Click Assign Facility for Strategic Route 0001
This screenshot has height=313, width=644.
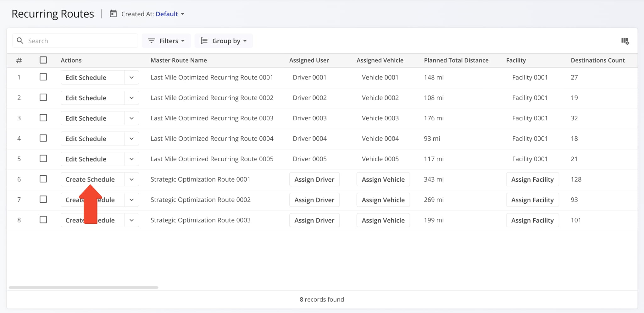point(532,179)
